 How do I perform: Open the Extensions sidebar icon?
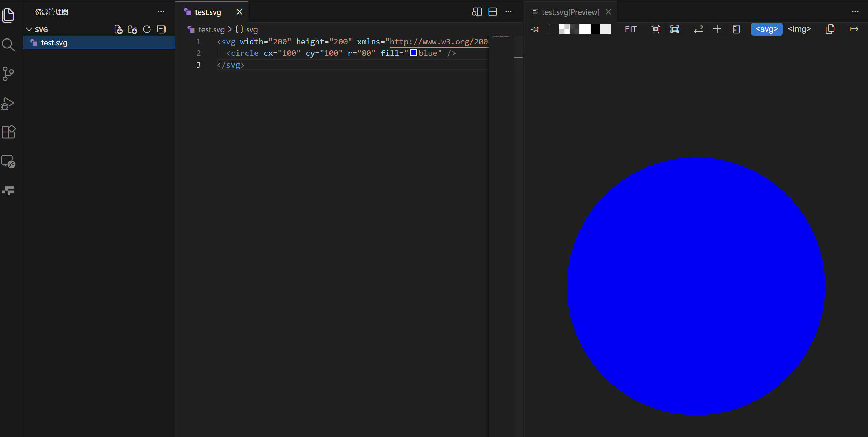pyautogui.click(x=8, y=132)
